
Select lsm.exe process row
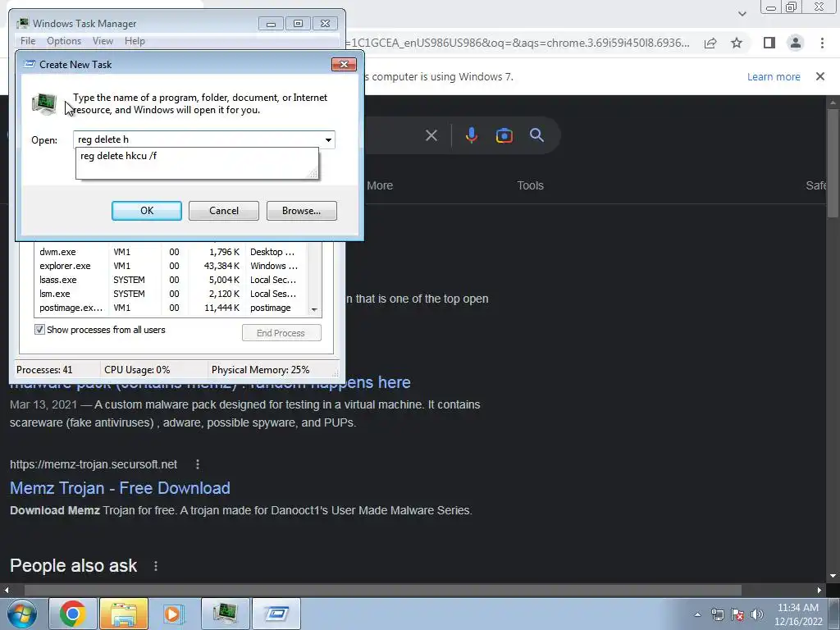171,294
